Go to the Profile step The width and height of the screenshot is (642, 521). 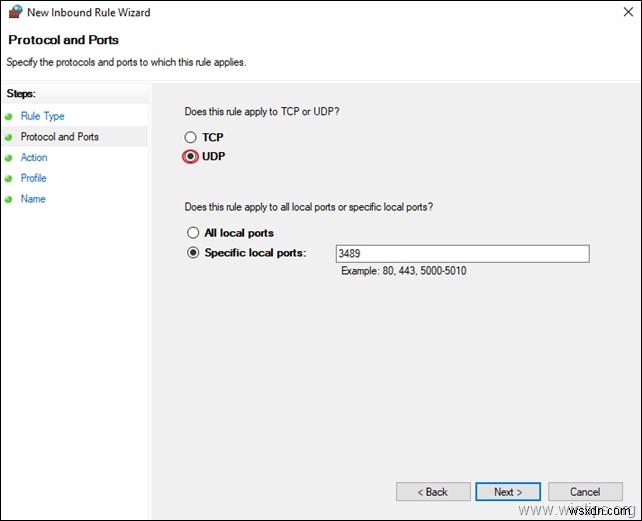pyautogui.click(x=34, y=178)
